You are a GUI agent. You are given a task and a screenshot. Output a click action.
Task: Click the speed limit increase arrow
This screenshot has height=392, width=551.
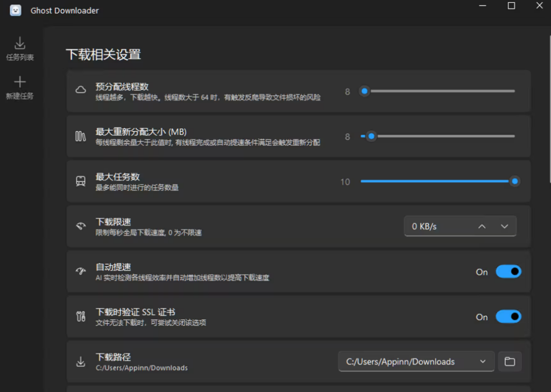click(482, 226)
